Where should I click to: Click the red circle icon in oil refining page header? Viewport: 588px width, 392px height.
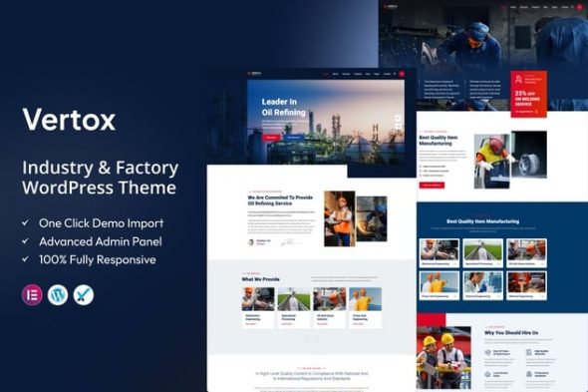point(402,74)
